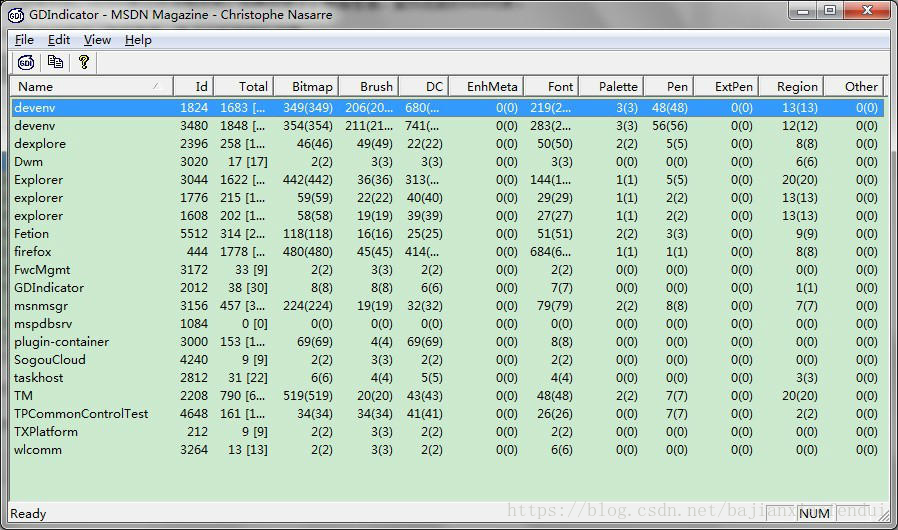Select the TPCommonControlTest process row
The image size is (898, 530).
click(447, 414)
